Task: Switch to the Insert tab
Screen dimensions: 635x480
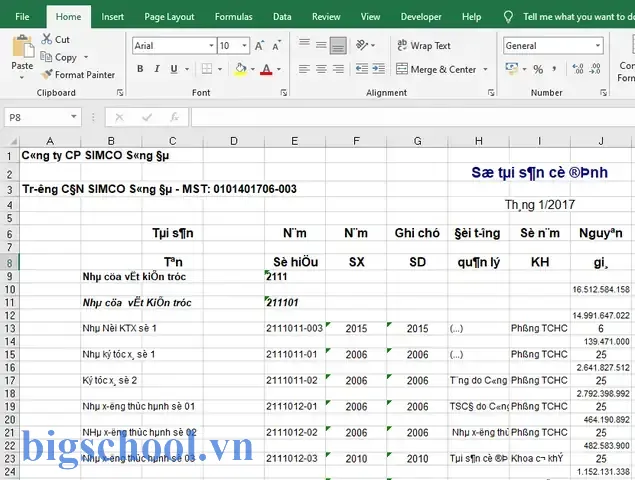Action: pyautogui.click(x=112, y=17)
